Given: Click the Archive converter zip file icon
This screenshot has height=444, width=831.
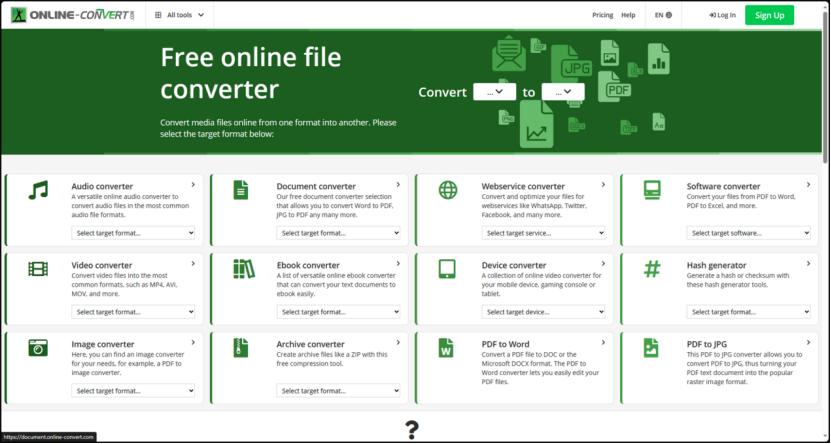Looking at the screenshot, I should [x=241, y=347].
